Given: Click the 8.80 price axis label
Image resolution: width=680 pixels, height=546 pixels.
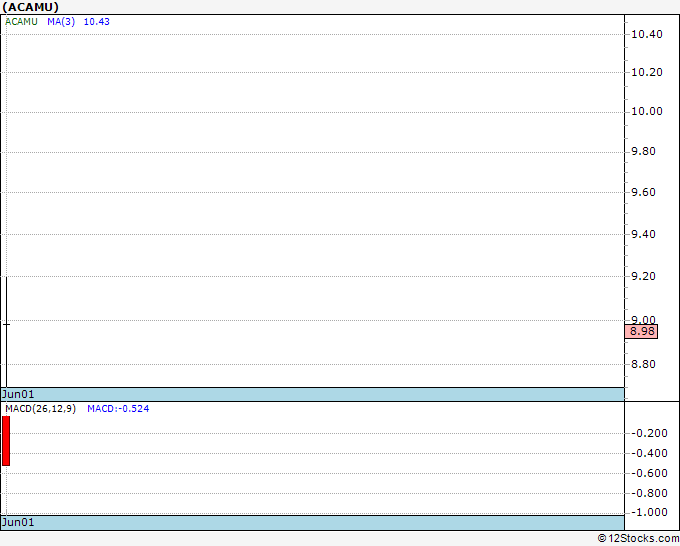Looking at the screenshot, I should pos(643,364).
